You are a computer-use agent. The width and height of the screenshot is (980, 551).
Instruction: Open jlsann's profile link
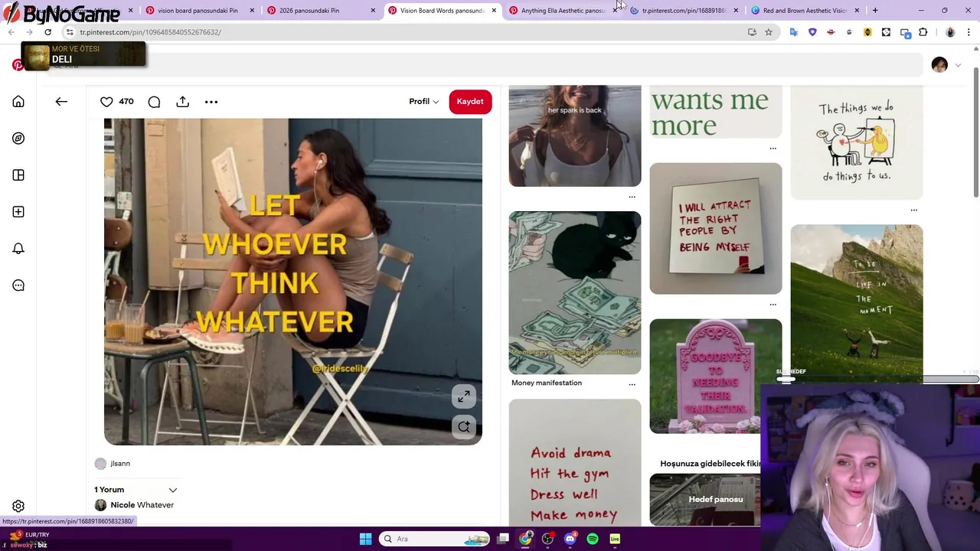pyautogui.click(x=120, y=464)
